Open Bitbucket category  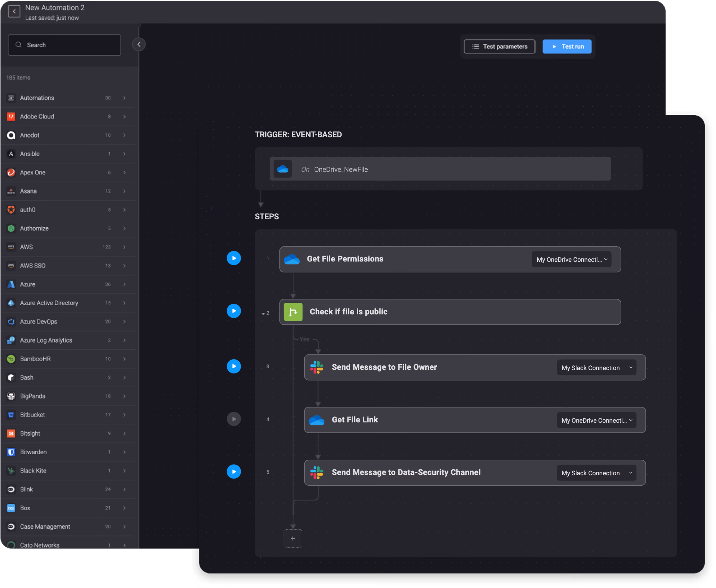[x=68, y=415]
